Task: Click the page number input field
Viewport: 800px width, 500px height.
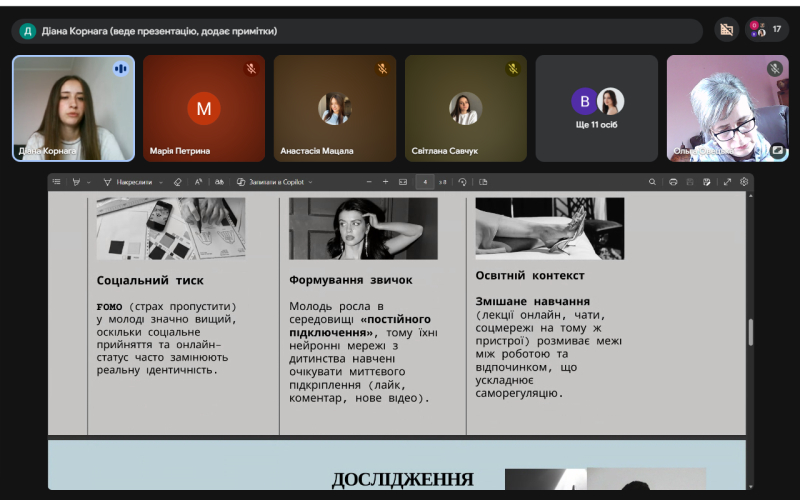Action: click(426, 182)
